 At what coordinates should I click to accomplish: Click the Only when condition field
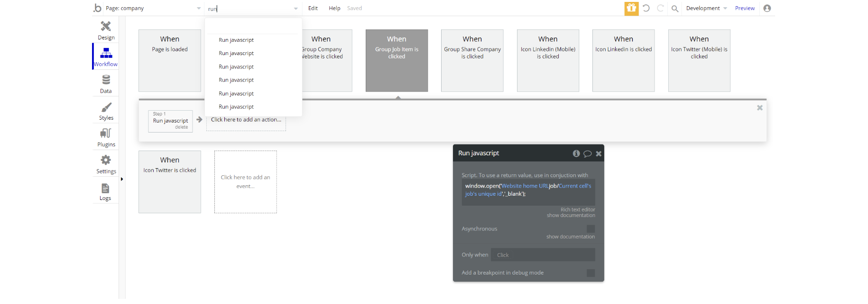[x=543, y=255]
